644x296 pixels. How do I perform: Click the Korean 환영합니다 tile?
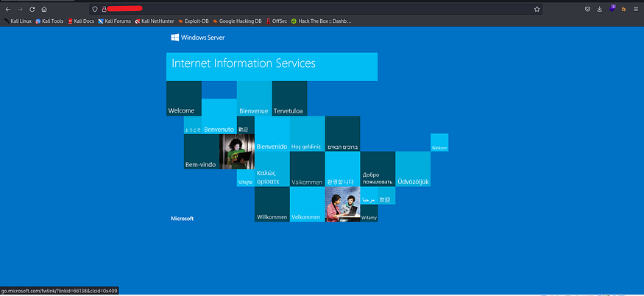[342, 169]
